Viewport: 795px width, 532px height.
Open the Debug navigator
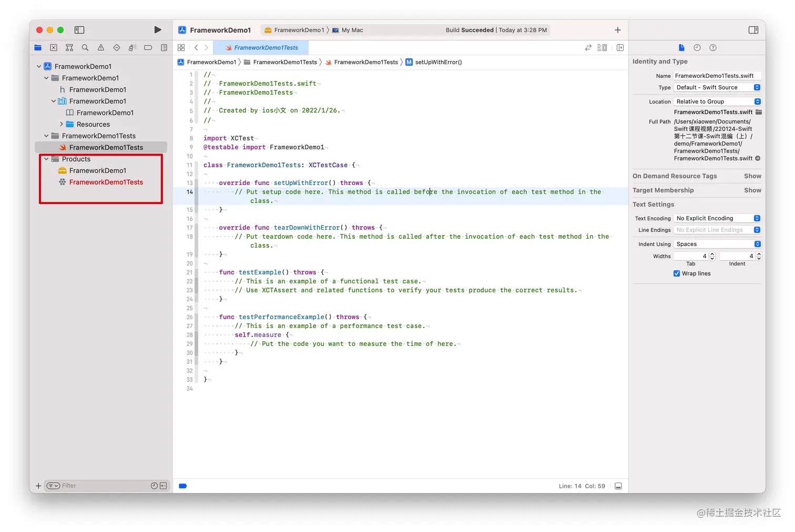(132, 48)
